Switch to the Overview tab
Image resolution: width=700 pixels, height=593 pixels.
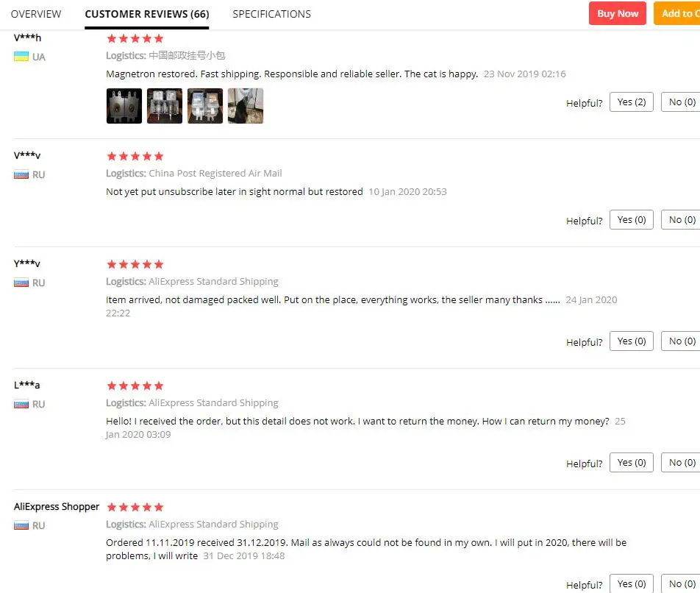pos(36,14)
